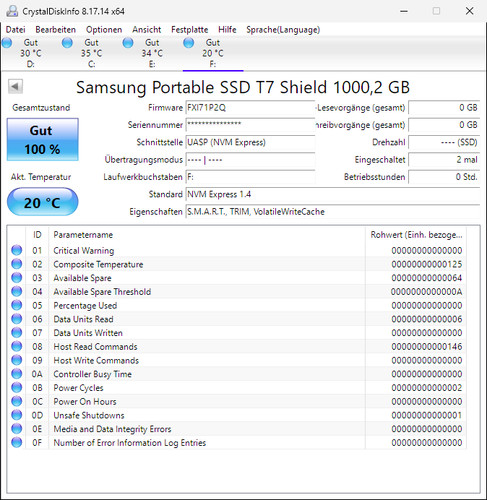The image size is (487, 500).
Task: Click the status orb for Data Units Read
Action: pos(17,319)
